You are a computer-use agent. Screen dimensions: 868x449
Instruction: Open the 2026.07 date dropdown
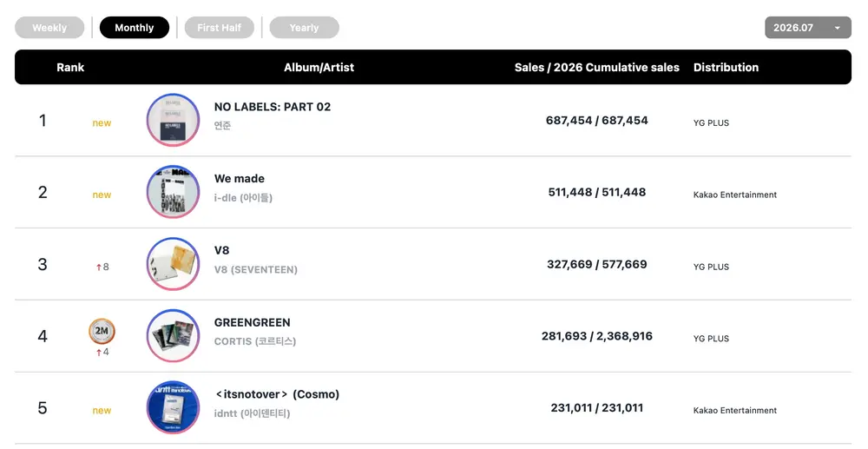click(808, 28)
